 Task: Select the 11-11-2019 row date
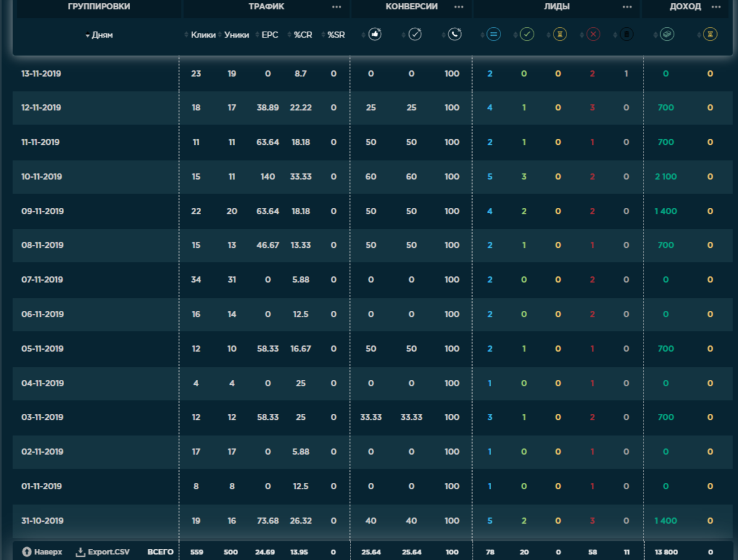(40, 142)
